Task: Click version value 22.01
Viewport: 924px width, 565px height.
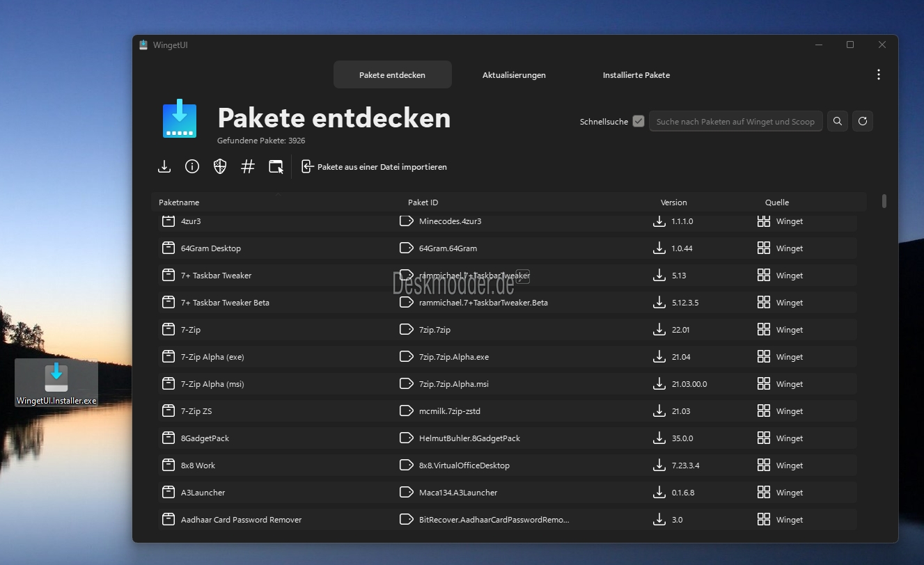Action: pos(681,330)
